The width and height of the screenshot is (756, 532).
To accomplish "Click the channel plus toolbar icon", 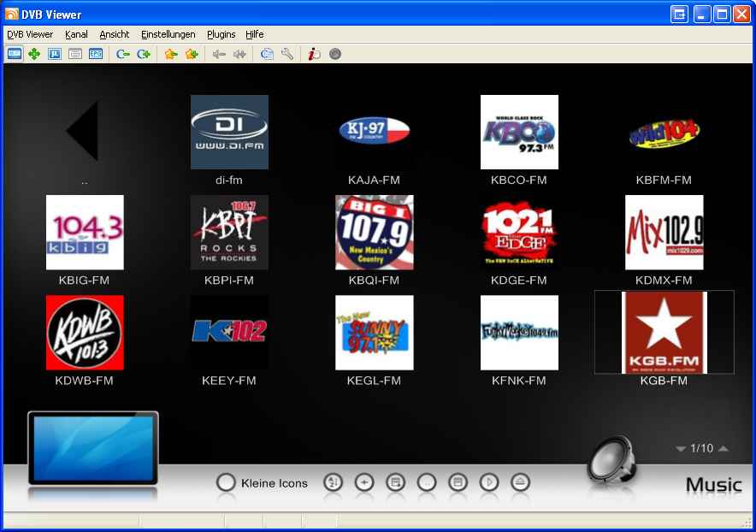I will 143,54.
